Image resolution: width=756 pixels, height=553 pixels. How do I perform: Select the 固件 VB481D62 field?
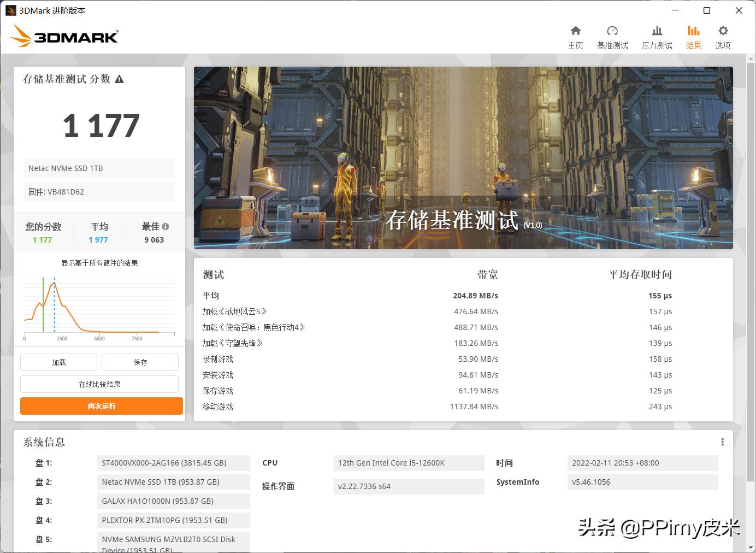pyautogui.click(x=99, y=192)
